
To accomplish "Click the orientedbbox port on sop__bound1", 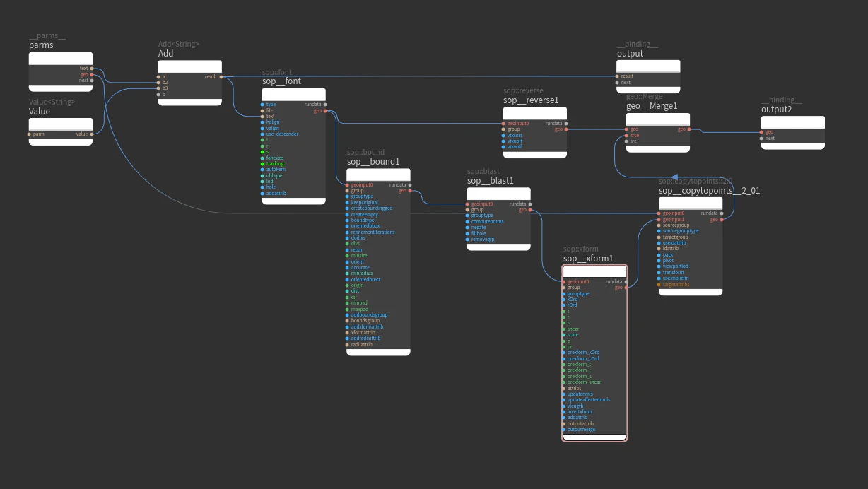I will point(348,226).
